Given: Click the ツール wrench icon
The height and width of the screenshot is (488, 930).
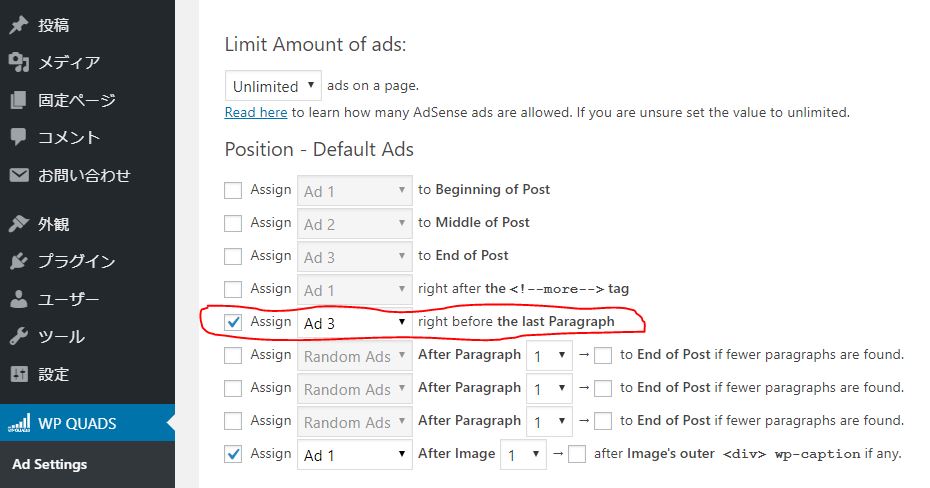Looking at the screenshot, I should click(19, 336).
